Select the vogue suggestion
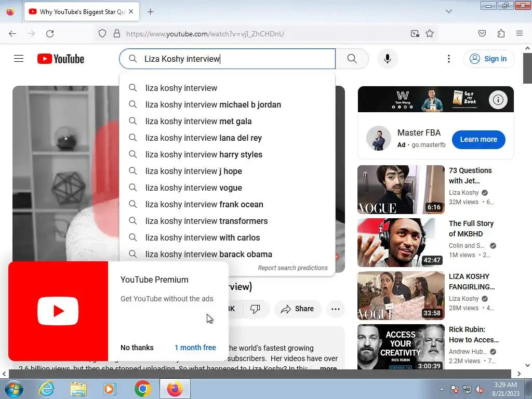 pos(228,188)
